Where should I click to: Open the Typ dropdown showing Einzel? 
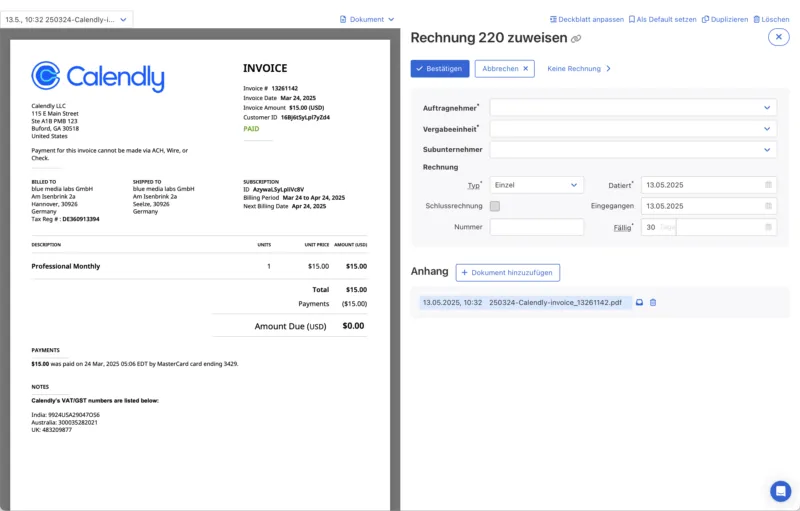pos(536,185)
